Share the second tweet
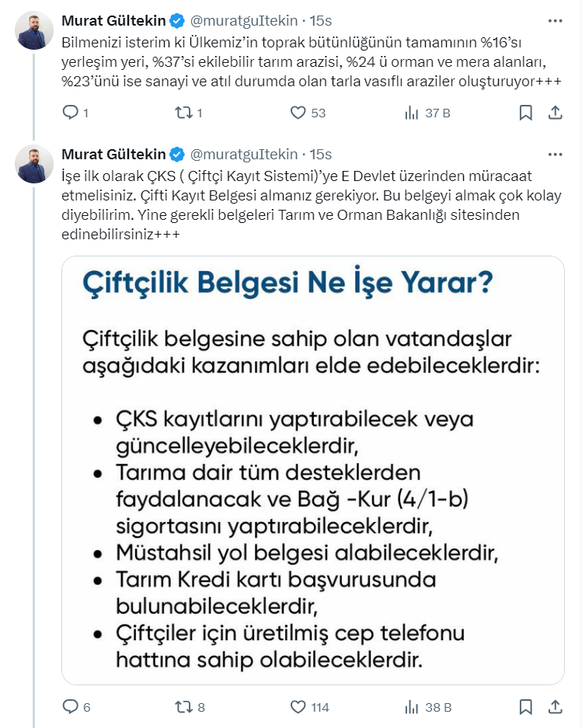 tap(555, 707)
